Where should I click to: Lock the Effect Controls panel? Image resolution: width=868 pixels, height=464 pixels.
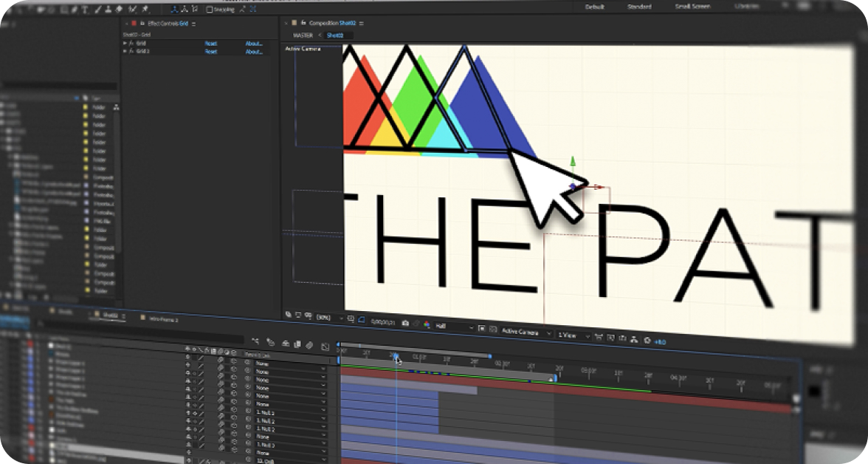[x=142, y=24]
